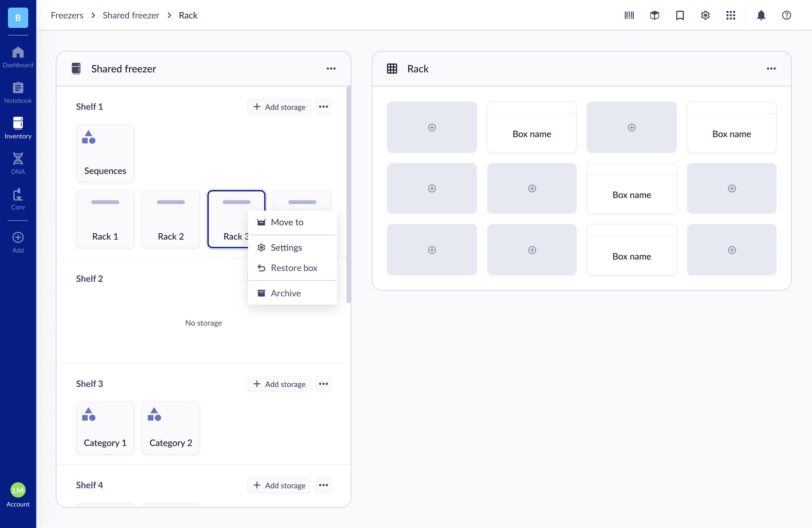The height and width of the screenshot is (528, 812).
Task: Open the app launcher grid icon
Action: [x=731, y=15]
